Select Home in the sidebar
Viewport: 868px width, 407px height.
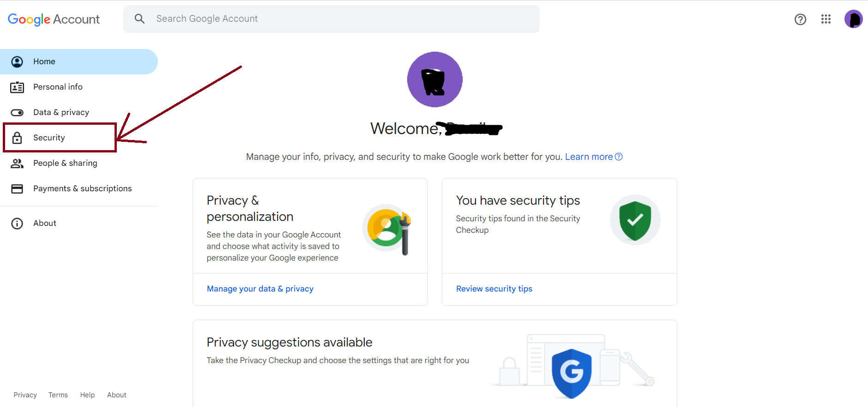44,61
